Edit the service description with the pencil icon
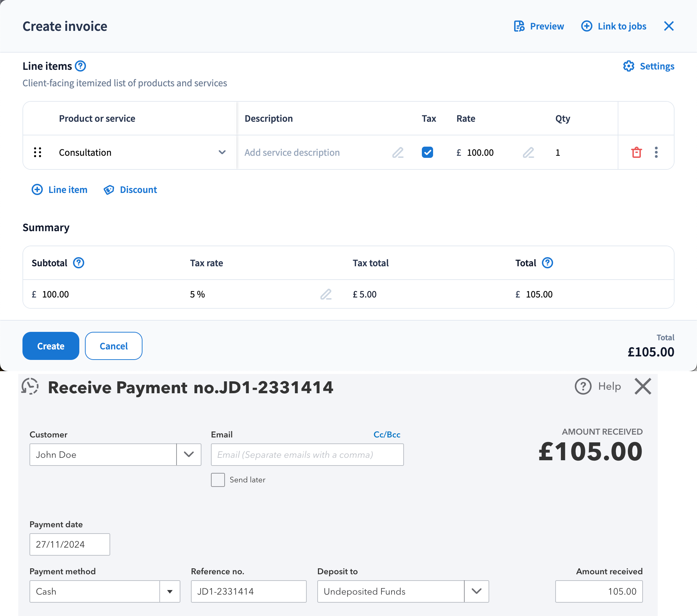 [x=398, y=153]
